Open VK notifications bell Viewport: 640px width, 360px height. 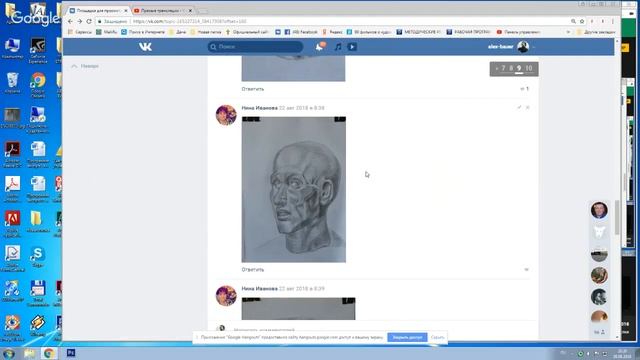320,47
